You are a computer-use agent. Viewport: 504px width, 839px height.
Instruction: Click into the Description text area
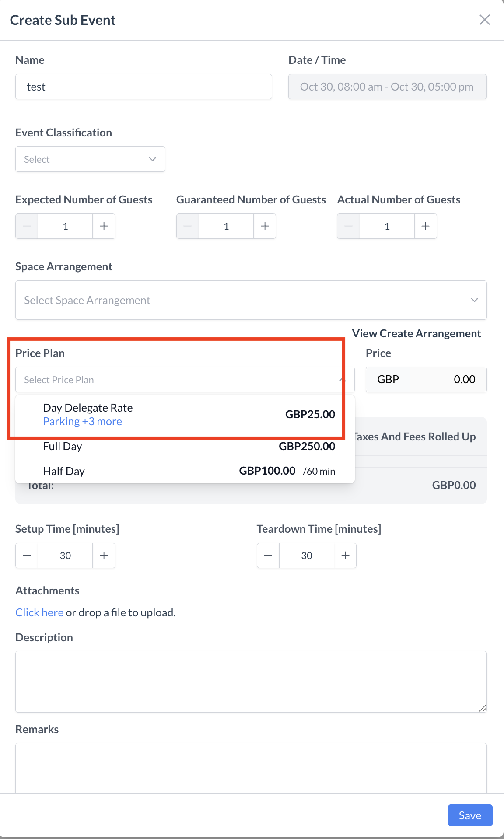coord(251,681)
